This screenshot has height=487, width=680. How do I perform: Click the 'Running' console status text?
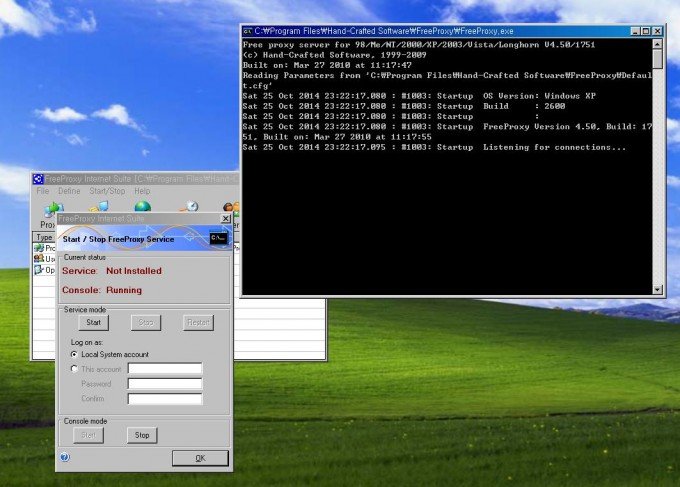pyautogui.click(x=124, y=290)
